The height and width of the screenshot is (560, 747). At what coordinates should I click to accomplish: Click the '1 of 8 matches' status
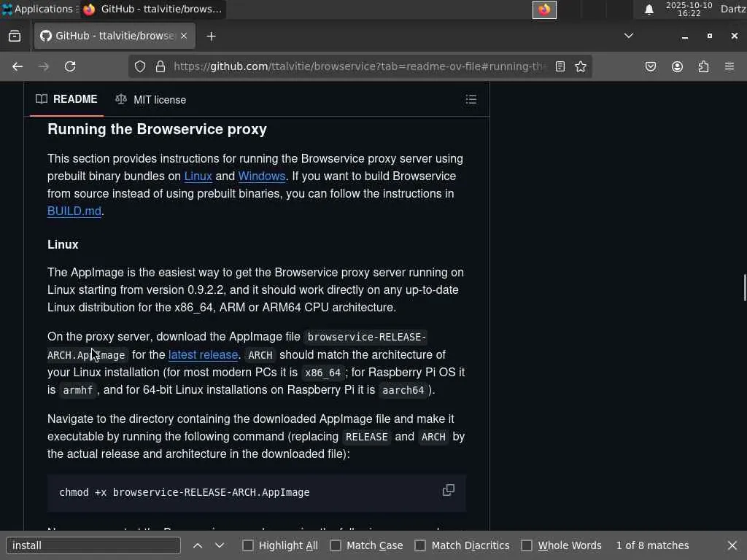pyautogui.click(x=652, y=545)
